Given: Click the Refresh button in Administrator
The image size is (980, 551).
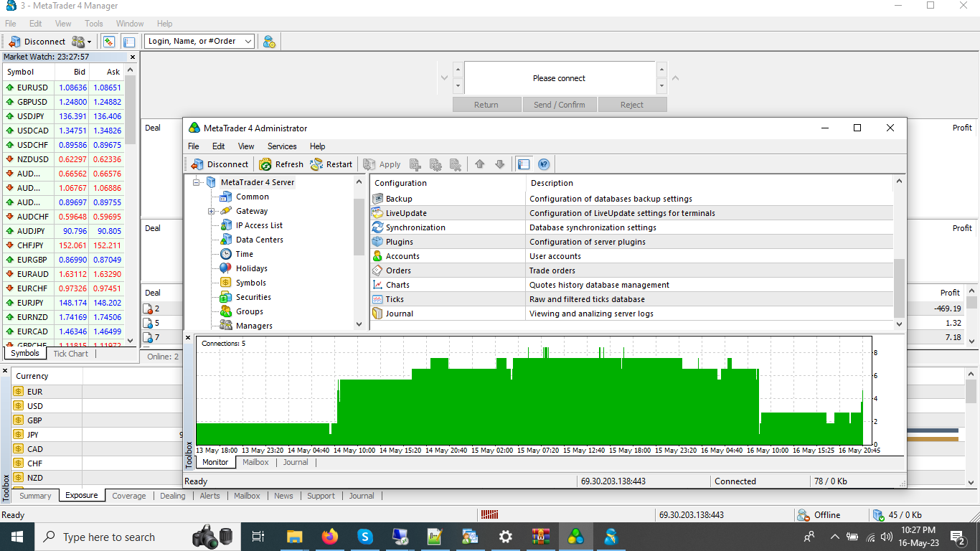Looking at the screenshot, I should [x=281, y=164].
